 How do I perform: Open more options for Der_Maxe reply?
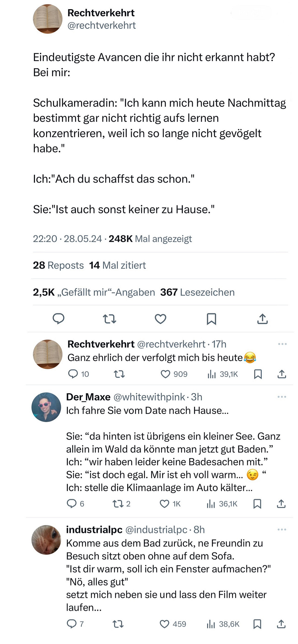tap(282, 397)
